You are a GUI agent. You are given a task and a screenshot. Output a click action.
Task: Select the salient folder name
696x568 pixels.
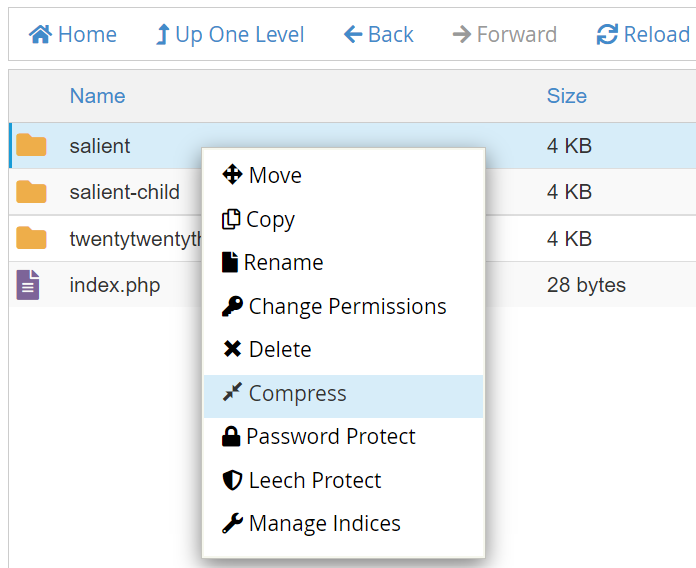click(x=100, y=146)
